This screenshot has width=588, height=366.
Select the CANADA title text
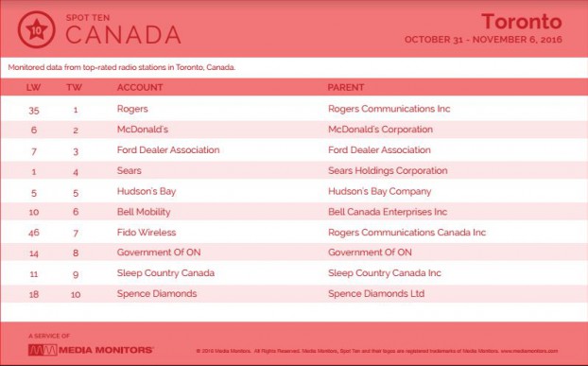(124, 35)
